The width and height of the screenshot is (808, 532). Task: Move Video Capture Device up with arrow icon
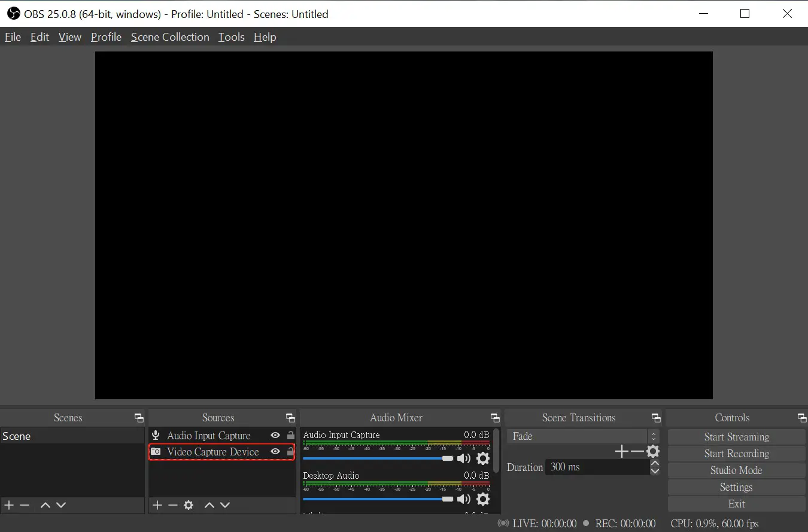point(209,505)
